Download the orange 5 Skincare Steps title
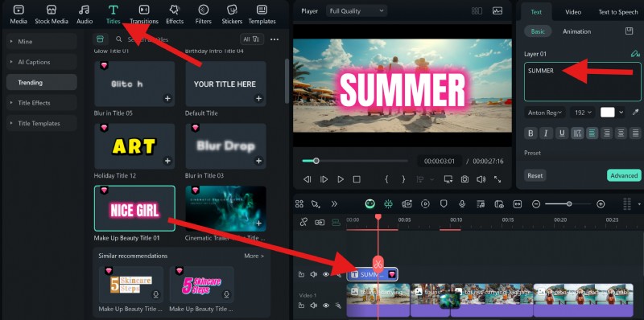Screen dimensions: 644x320 tap(155, 294)
